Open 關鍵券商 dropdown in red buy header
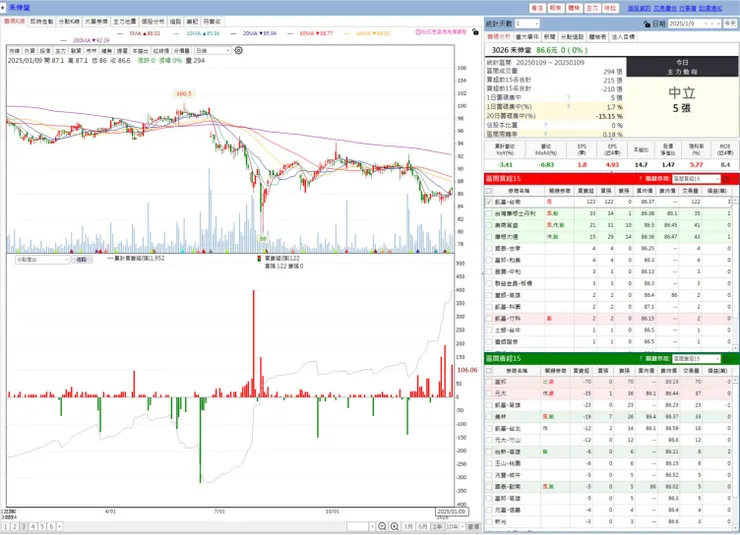Screen dimensions: 740x535 pos(696,179)
